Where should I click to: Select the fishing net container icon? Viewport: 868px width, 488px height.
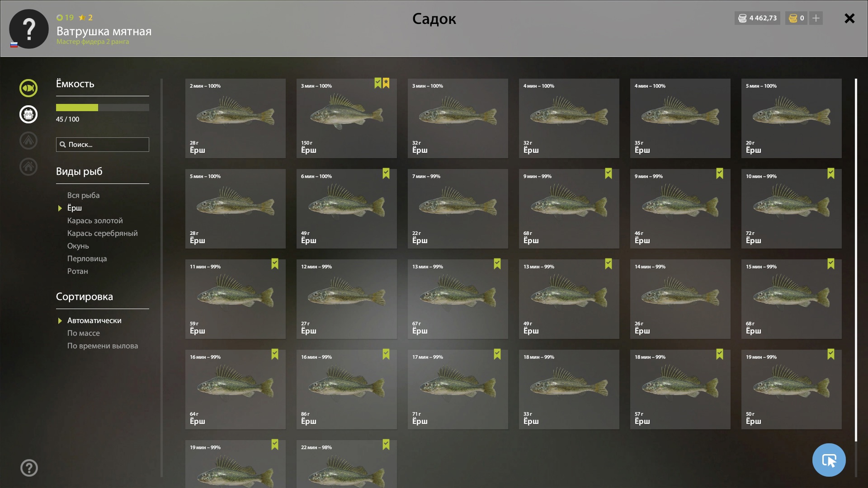[x=28, y=114]
